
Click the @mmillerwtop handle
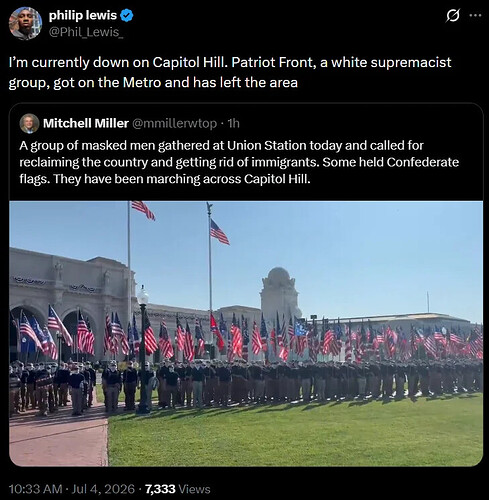pos(175,123)
